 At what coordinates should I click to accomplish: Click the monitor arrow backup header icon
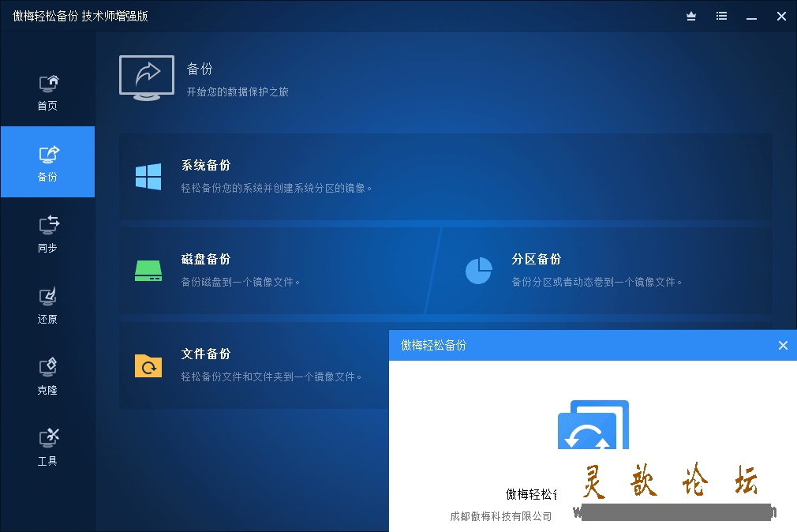pos(147,78)
